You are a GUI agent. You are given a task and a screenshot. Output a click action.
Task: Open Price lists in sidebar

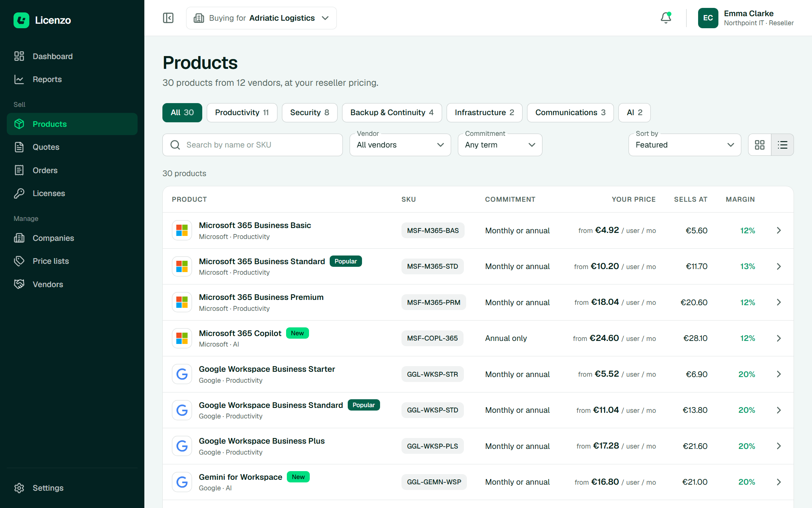pos(72,261)
